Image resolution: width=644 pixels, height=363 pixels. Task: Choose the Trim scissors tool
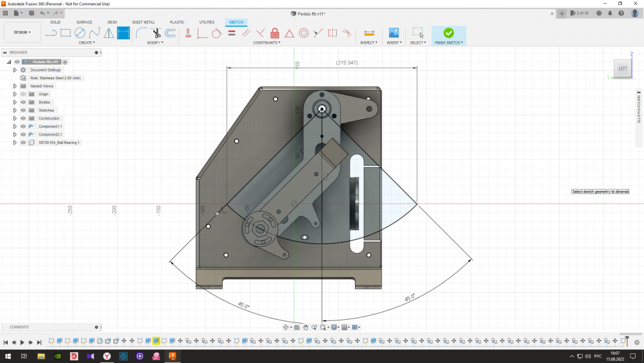click(x=156, y=33)
